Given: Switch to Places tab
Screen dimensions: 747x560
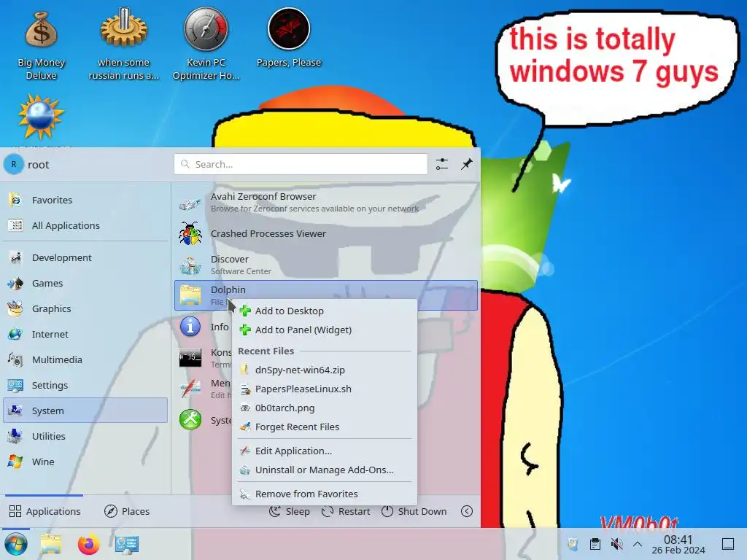Looking at the screenshot, I should (127, 511).
